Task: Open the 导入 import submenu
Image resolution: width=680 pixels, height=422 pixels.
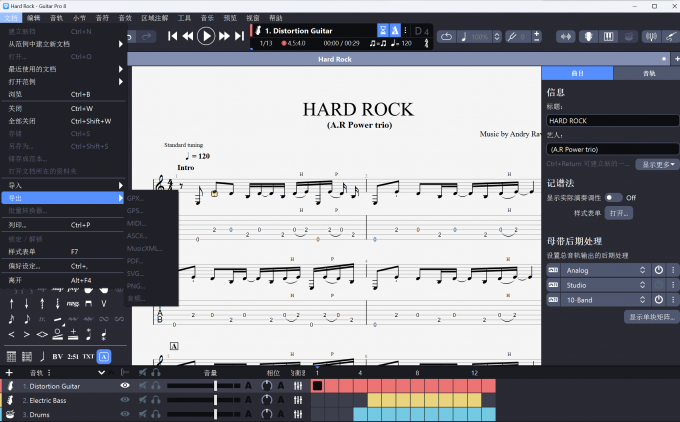Action: pyautogui.click(x=60, y=185)
